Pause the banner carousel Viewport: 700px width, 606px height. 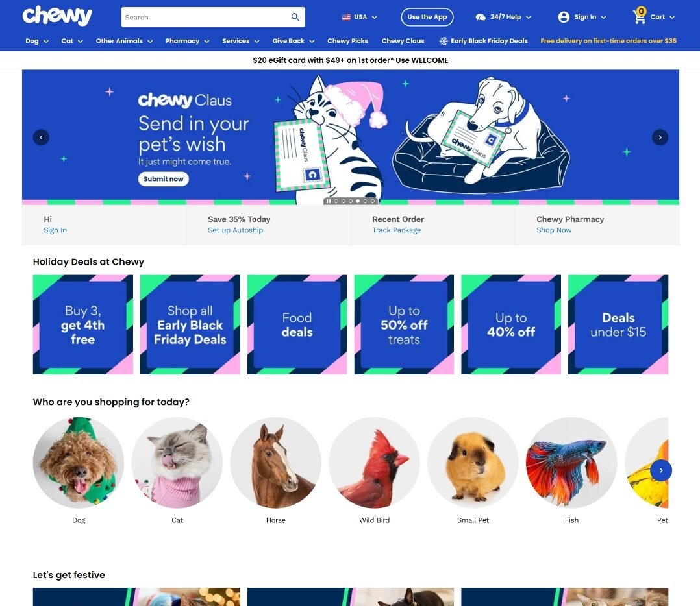(329, 201)
